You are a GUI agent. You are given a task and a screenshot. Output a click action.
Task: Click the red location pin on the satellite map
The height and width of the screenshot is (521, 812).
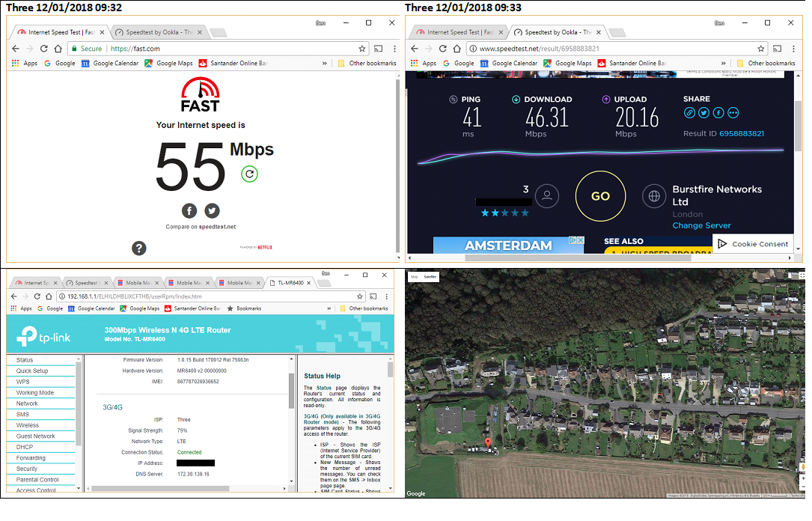[489, 445]
